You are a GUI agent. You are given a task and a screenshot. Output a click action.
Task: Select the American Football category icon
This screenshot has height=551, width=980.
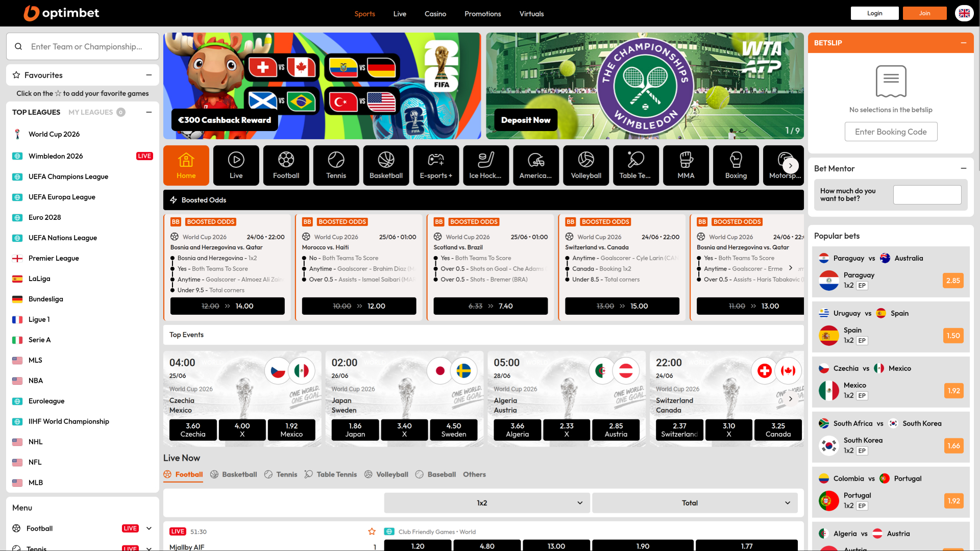pyautogui.click(x=536, y=165)
